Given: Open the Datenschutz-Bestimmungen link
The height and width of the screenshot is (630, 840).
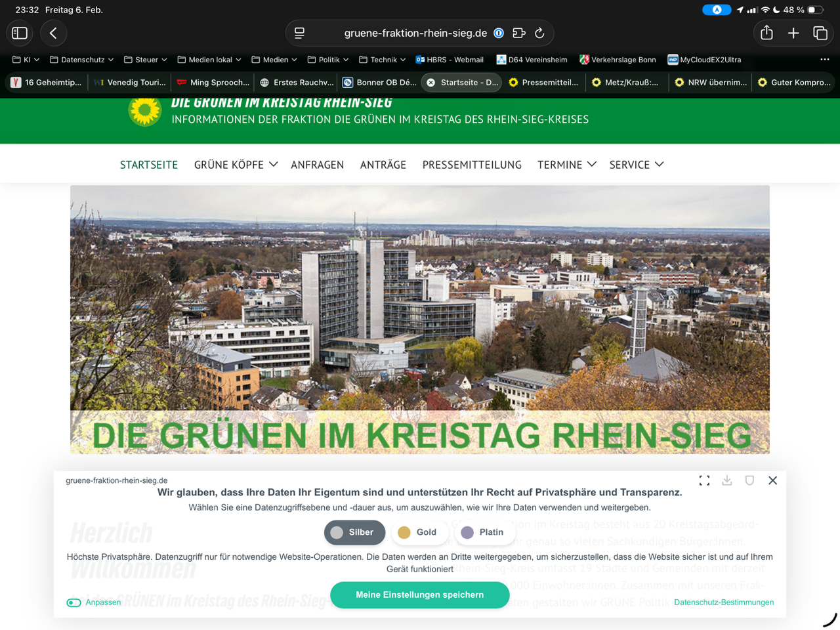Looking at the screenshot, I should 723,602.
